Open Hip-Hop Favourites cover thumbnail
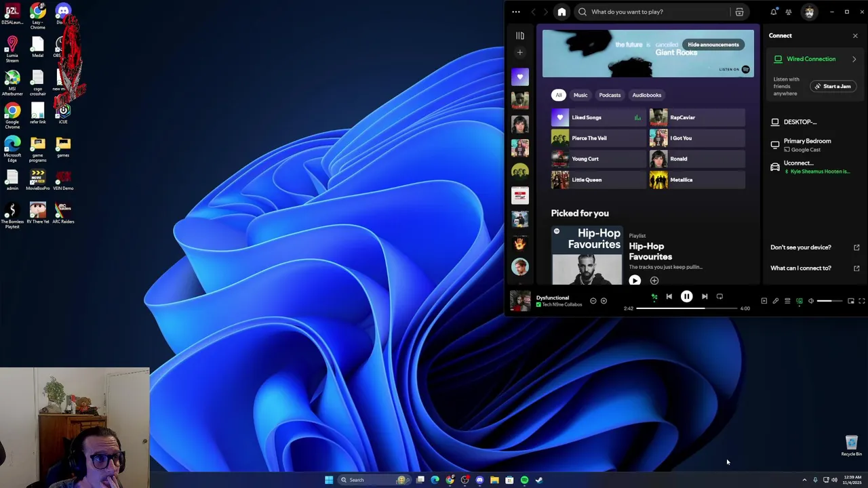Viewport: 868px width, 488px height. [x=587, y=256]
